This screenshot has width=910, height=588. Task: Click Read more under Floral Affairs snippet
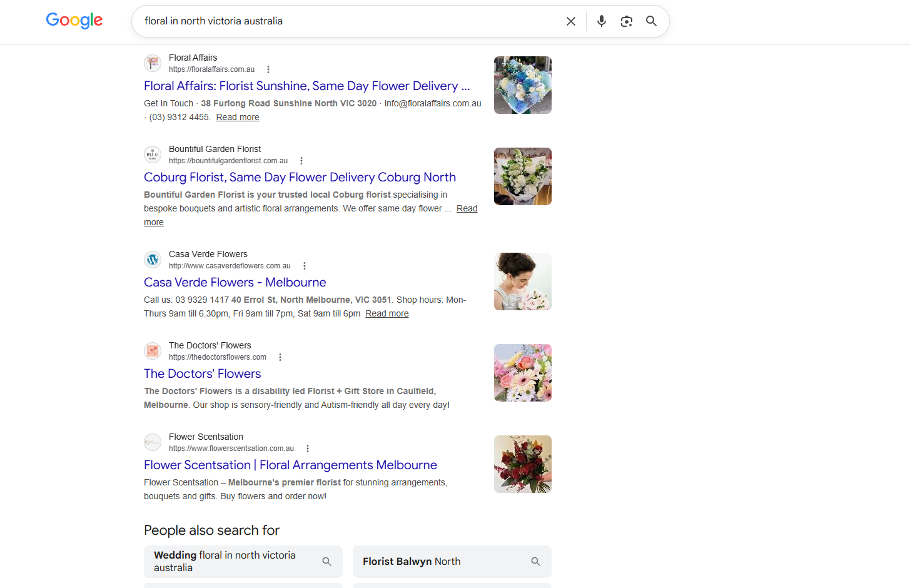pos(238,117)
